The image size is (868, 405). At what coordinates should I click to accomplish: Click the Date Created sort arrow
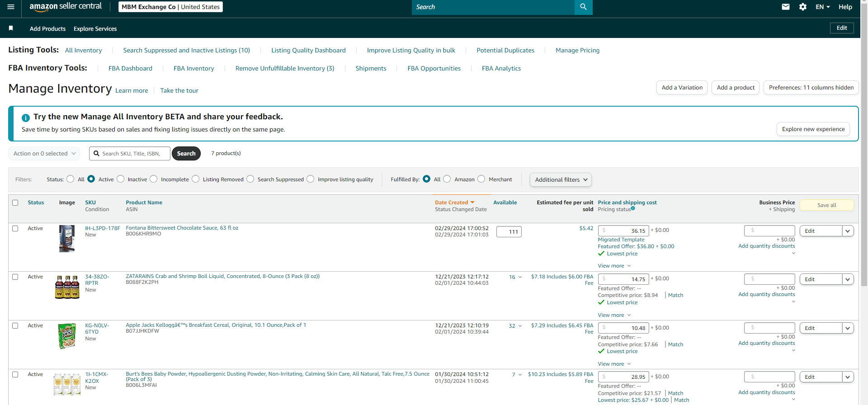(472, 202)
